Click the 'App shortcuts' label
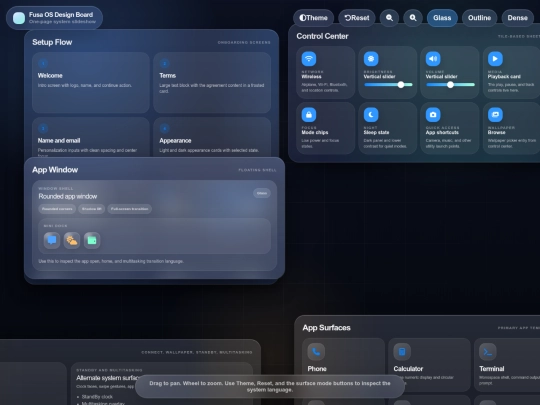 click(442, 132)
